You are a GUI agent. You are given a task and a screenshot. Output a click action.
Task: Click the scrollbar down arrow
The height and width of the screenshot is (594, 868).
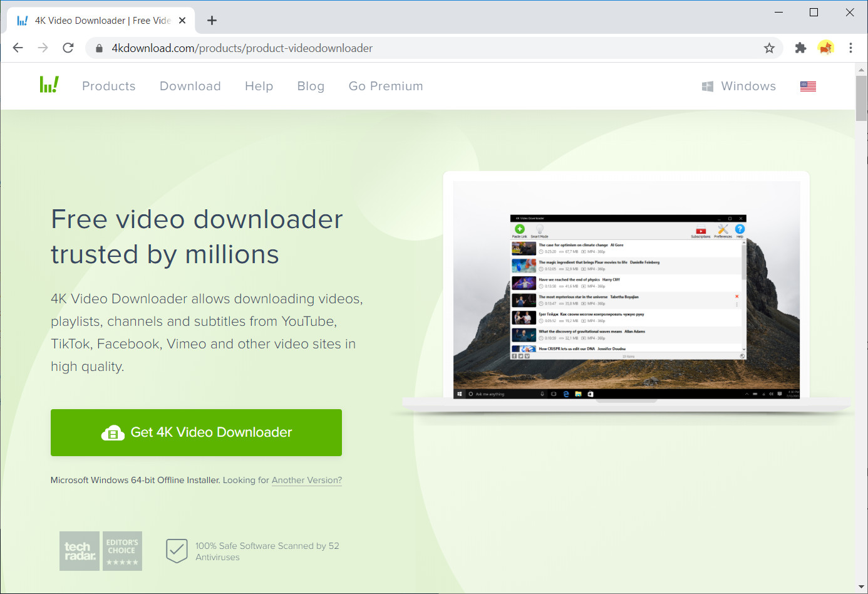(x=861, y=587)
